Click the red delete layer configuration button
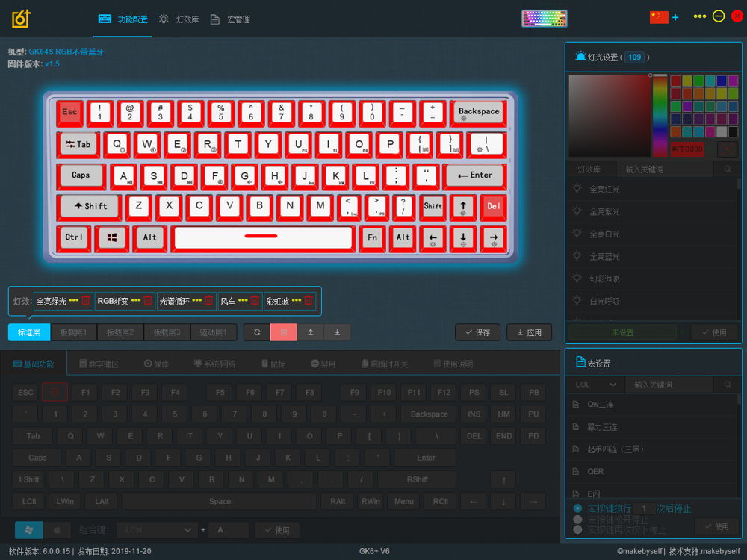The height and width of the screenshot is (560, 747). [284, 332]
